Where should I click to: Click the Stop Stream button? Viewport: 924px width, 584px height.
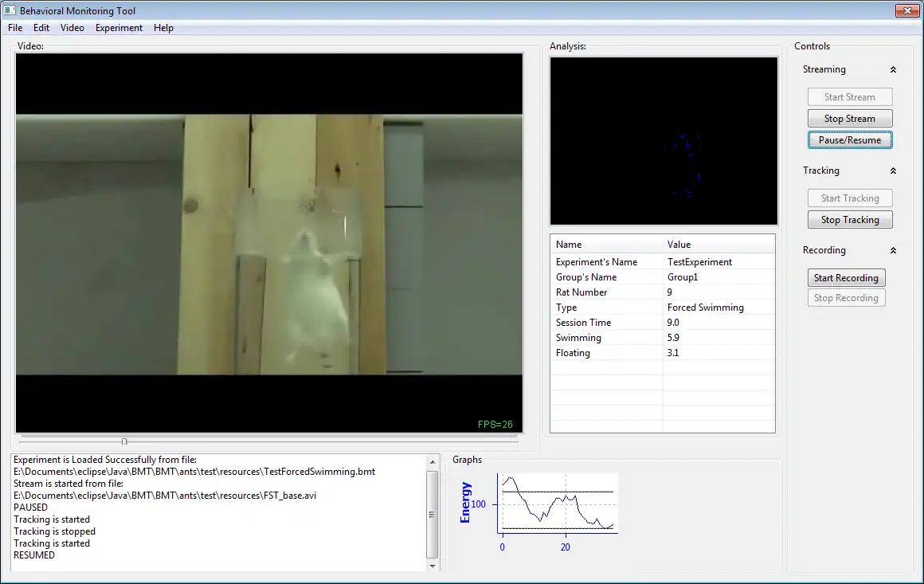coord(850,119)
